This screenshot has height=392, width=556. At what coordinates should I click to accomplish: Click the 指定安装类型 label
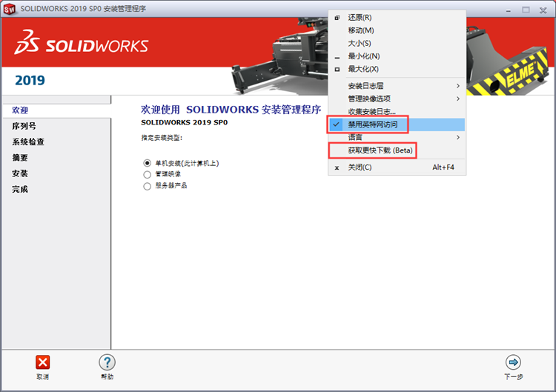162,138
